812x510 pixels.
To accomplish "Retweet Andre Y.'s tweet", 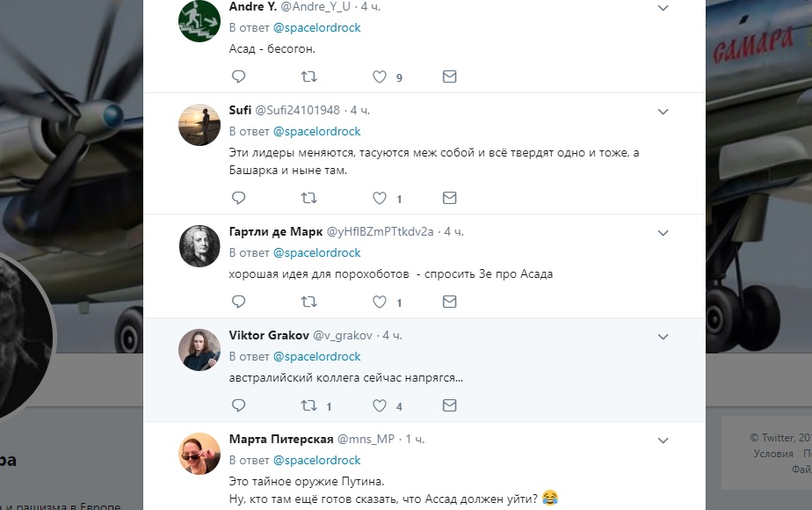I will pyautogui.click(x=308, y=77).
